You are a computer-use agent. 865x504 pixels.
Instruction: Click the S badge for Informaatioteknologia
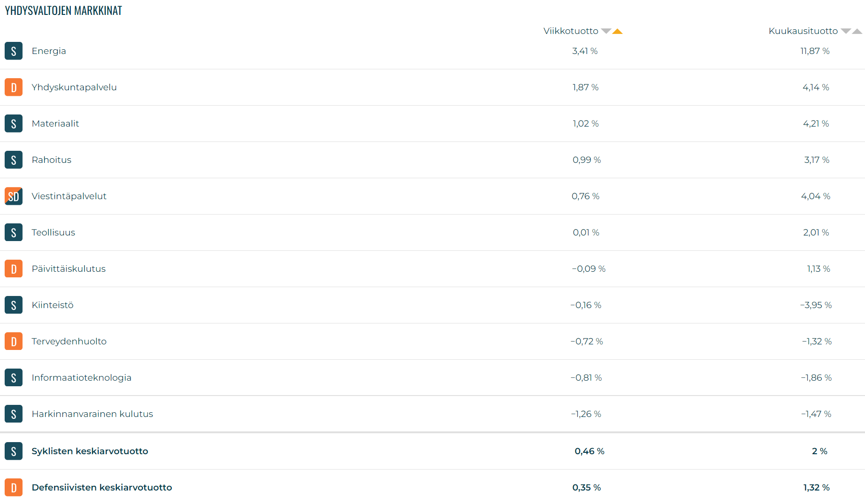[14, 377]
